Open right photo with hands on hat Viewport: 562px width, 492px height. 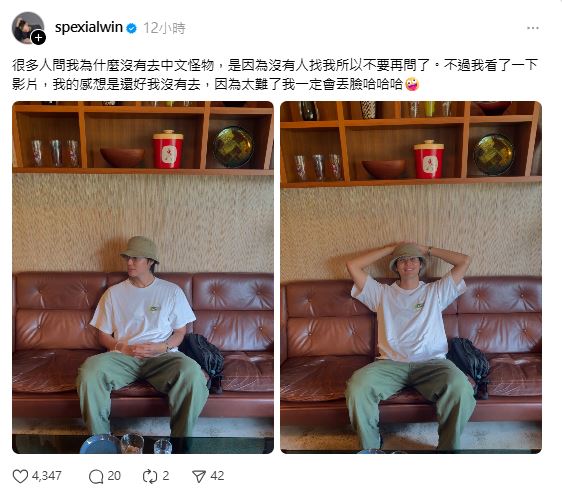click(411, 277)
